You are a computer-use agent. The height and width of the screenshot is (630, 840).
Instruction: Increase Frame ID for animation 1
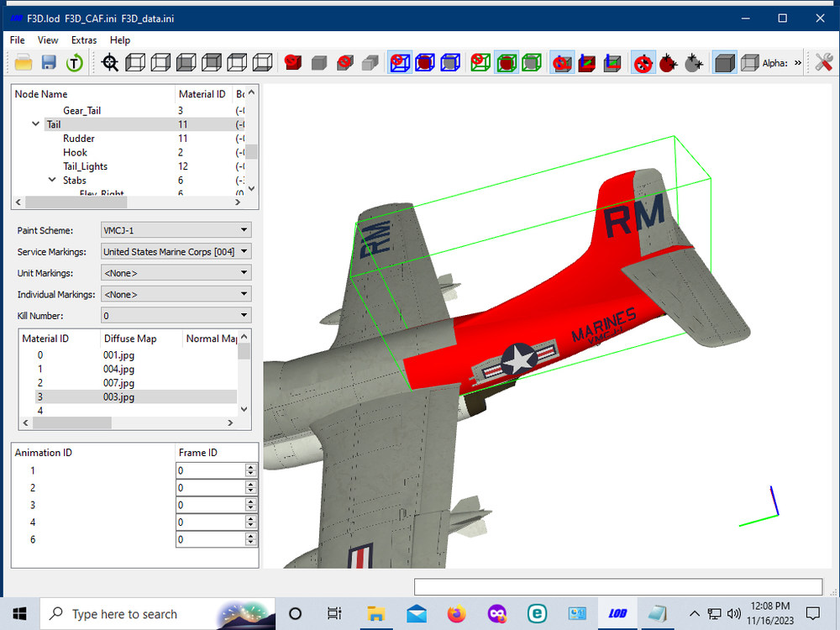pos(250,467)
